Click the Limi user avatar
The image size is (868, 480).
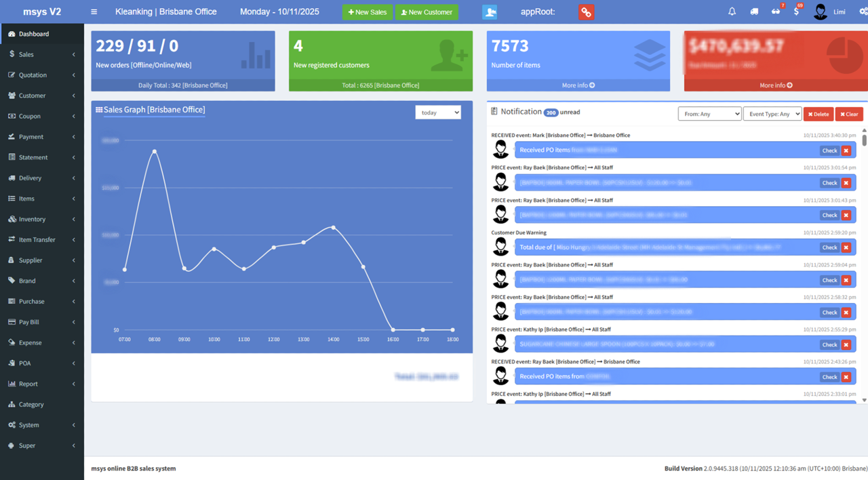click(x=821, y=12)
